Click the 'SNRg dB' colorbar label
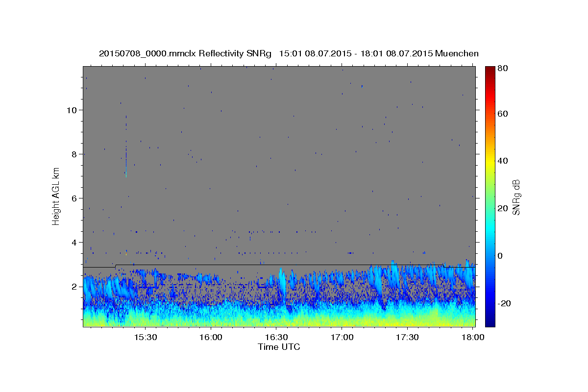Viewport: 588px width, 392px height. [x=516, y=196]
